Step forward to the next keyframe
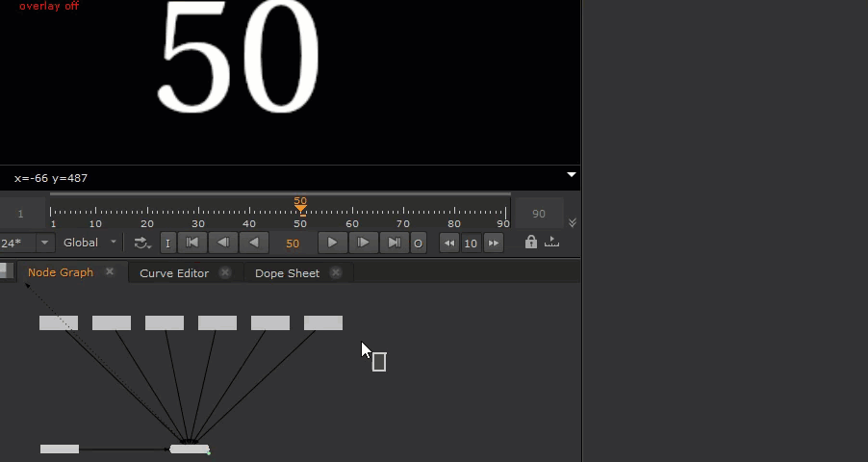Viewport: 868px width, 462px height. point(363,243)
